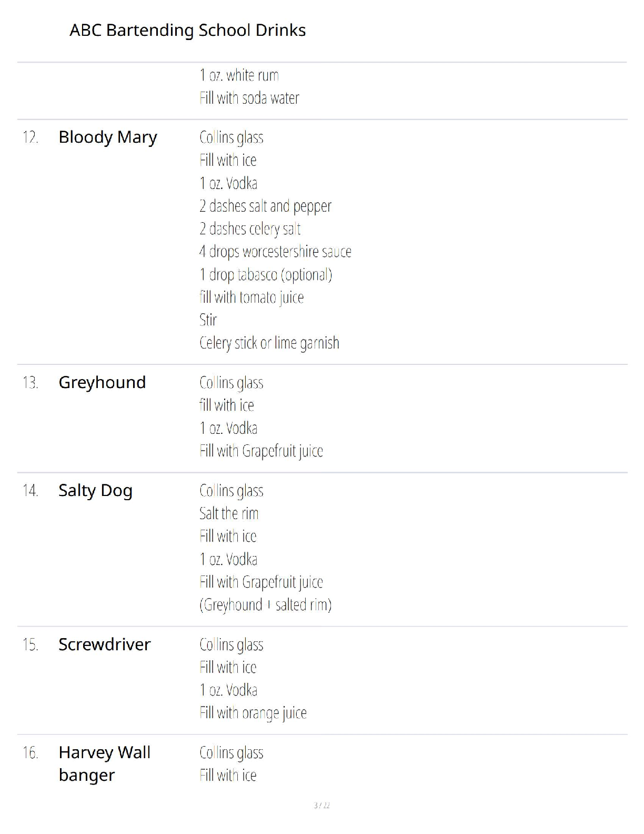Select the '(Greyhound + salted rim)' note
Screen dimensions: 644x834
[265, 605]
